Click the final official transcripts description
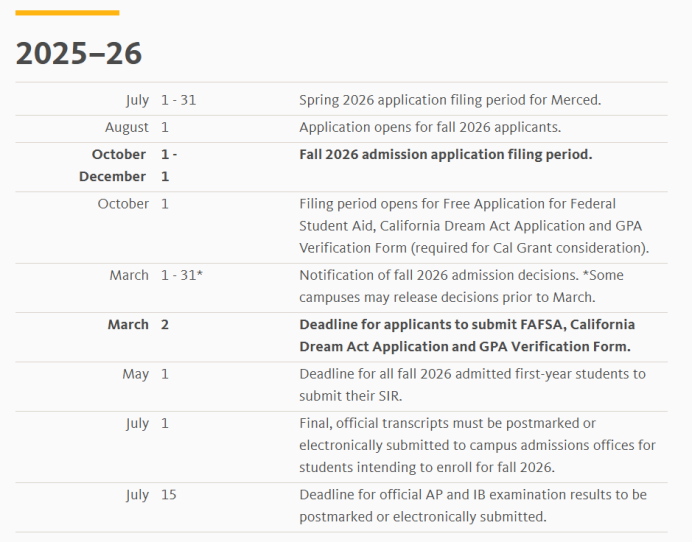Viewport: 693px width, 543px height. (476, 445)
